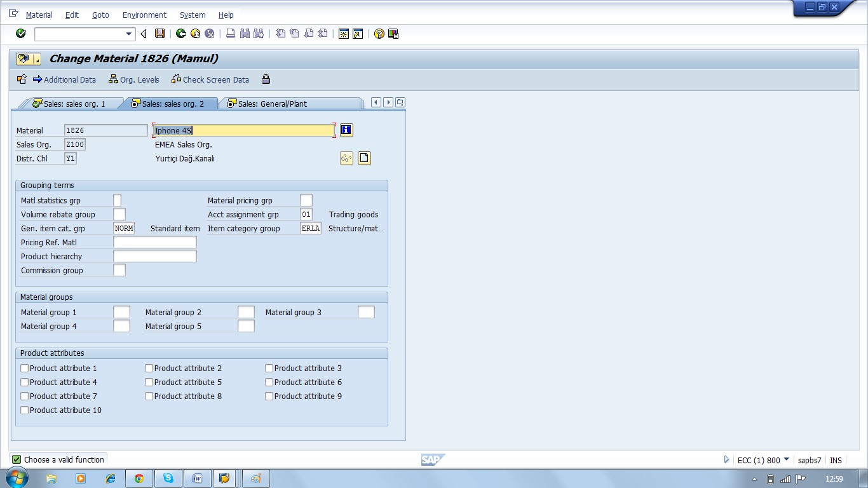Viewport: 868px width, 488px height.
Task: Check the Product attribute 9 box
Action: [269, 396]
